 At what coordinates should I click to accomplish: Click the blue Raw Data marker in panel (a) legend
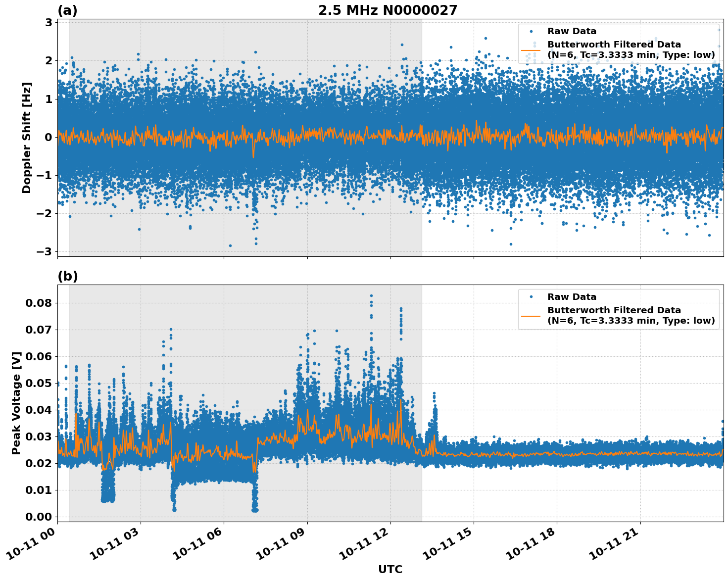click(x=531, y=31)
